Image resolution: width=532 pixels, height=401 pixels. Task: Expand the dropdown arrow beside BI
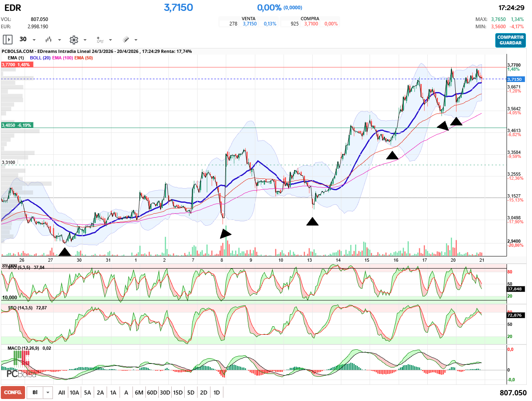coord(48,393)
